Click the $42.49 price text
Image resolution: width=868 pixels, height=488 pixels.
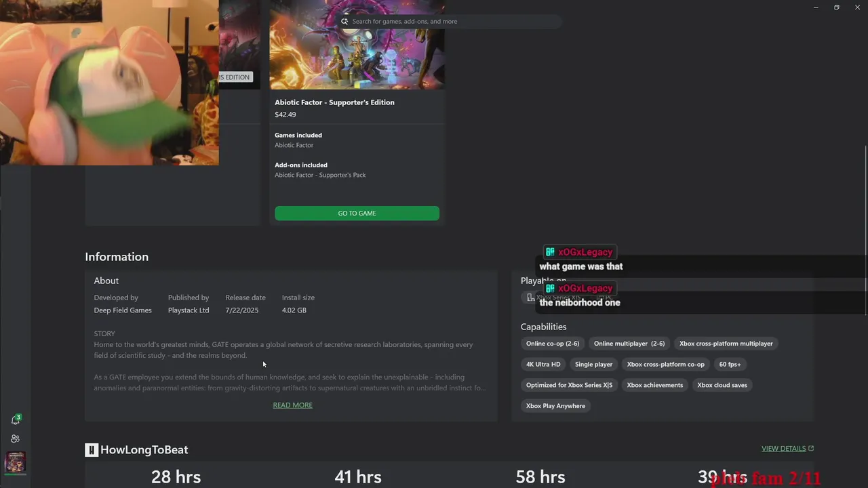(x=285, y=115)
